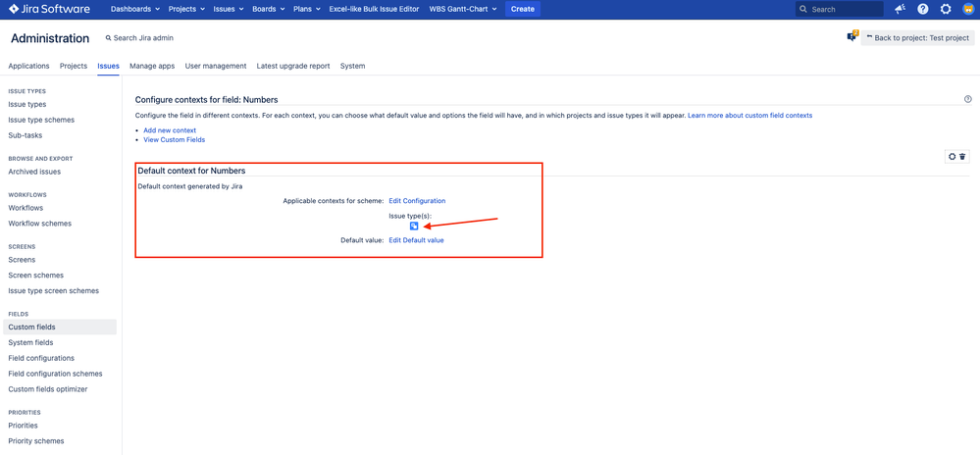
Task: Open Workflows in sidebar
Action: point(26,208)
